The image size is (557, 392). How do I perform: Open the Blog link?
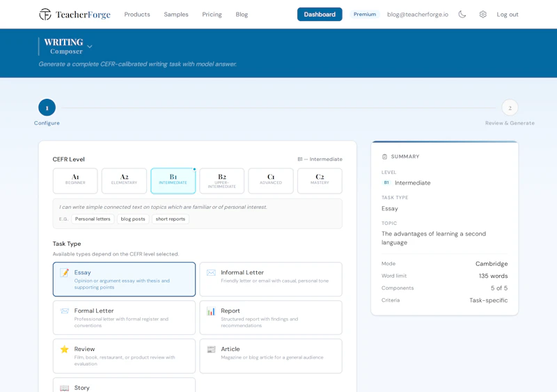pyautogui.click(x=242, y=14)
